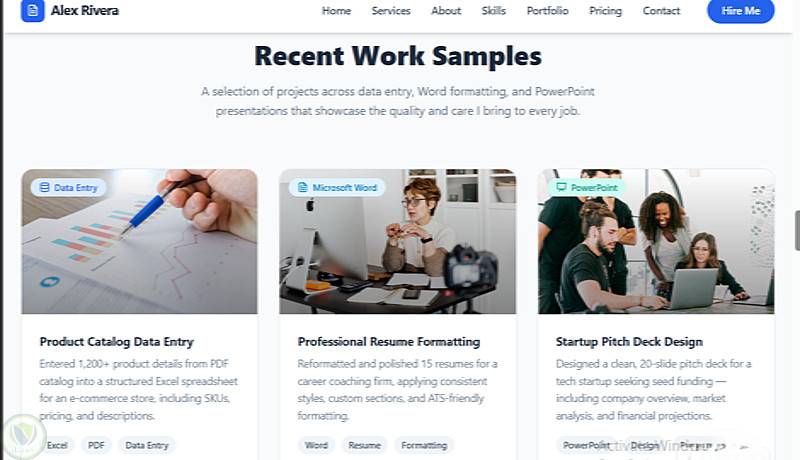Click the shield watermark icon in corner

pyautogui.click(x=21, y=436)
